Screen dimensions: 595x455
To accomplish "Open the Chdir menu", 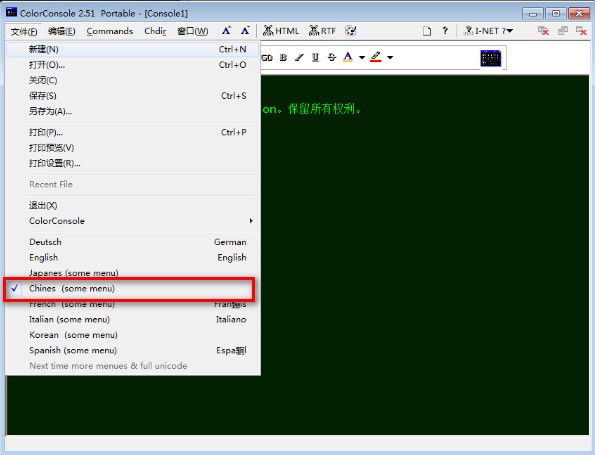I will (x=155, y=31).
